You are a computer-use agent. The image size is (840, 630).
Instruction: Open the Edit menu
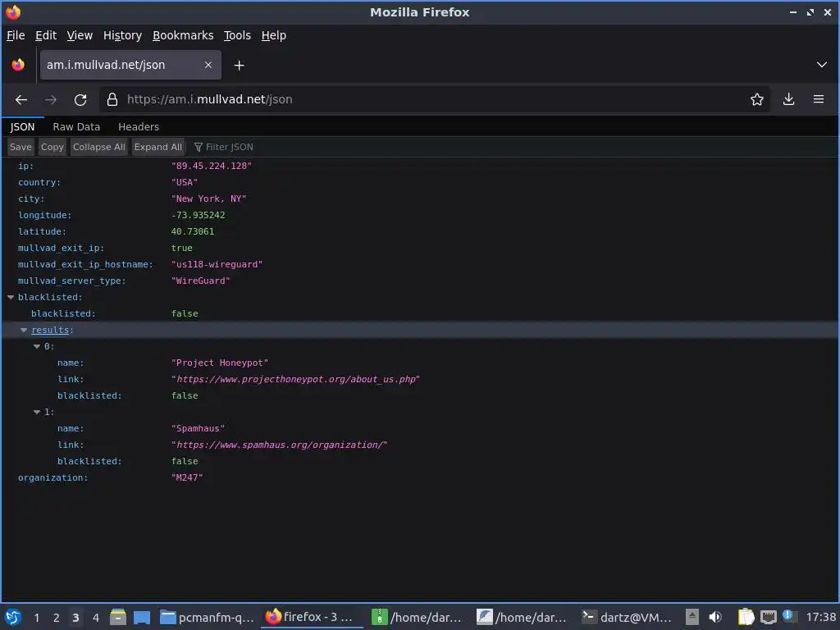(x=46, y=35)
